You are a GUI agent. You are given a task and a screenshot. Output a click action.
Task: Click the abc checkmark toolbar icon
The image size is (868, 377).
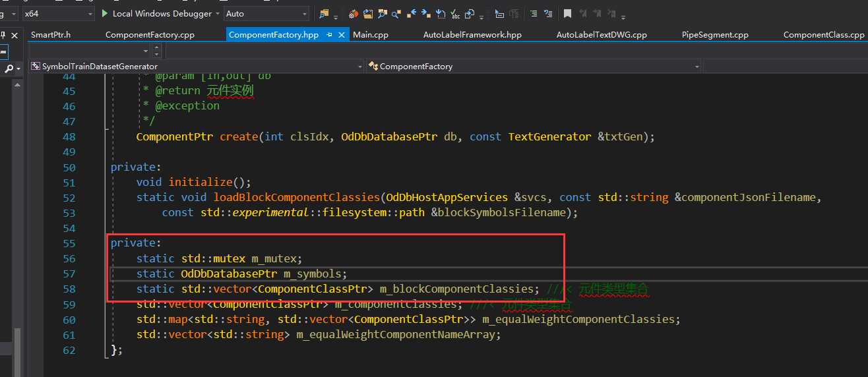(455, 14)
